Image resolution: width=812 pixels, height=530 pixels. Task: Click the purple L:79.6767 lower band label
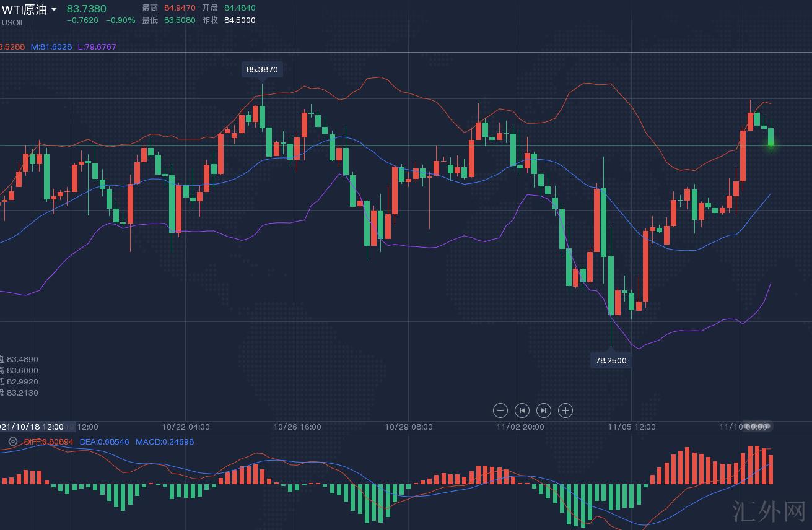point(97,46)
